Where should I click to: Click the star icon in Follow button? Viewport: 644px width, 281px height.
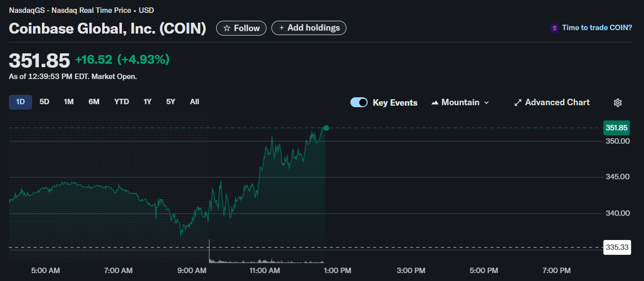pyautogui.click(x=227, y=28)
